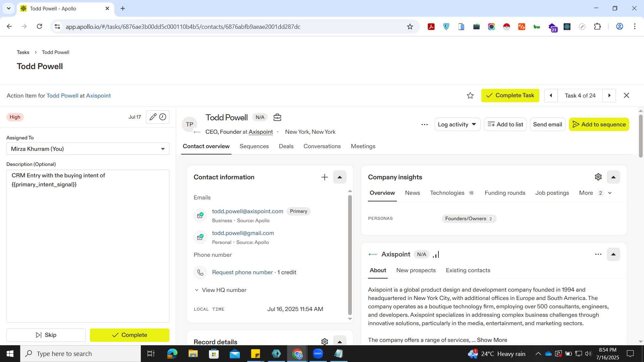The height and width of the screenshot is (362, 644).
Task: Expand View HQ number
Action: point(220,290)
